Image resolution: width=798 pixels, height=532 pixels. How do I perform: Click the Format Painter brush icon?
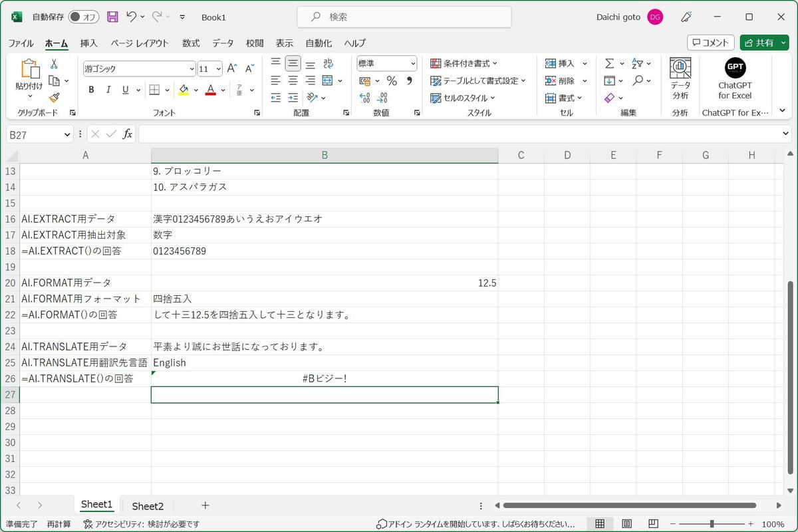54,98
